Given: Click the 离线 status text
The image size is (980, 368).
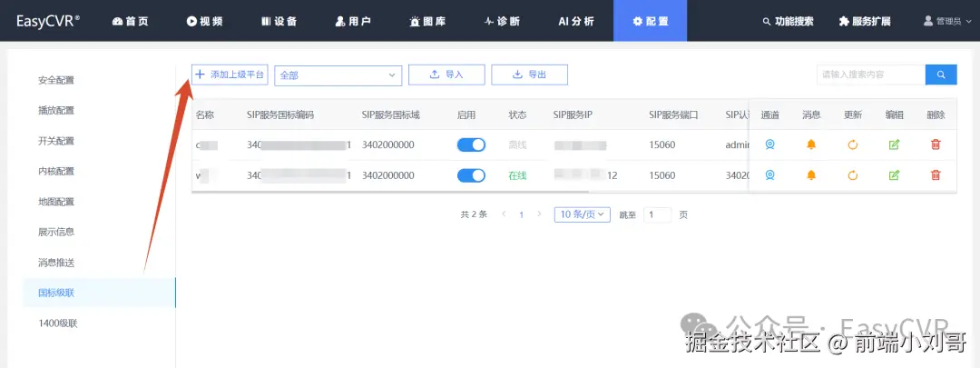Looking at the screenshot, I should click(517, 145).
